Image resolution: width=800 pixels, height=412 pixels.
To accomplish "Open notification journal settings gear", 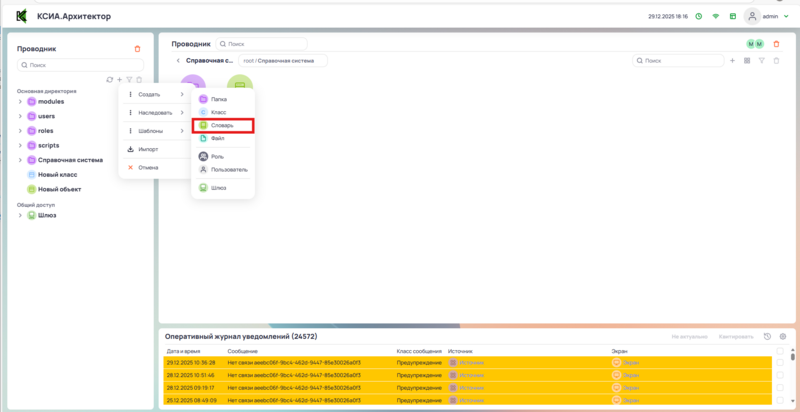I will pos(783,337).
